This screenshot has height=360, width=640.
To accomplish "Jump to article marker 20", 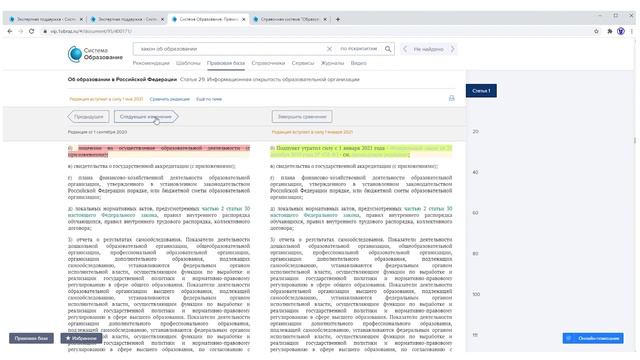I will pyautogui.click(x=476, y=131).
